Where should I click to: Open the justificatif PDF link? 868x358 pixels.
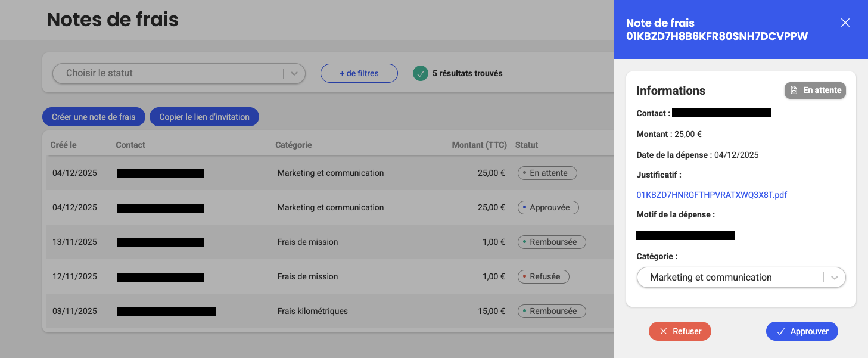pyautogui.click(x=711, y=195)
